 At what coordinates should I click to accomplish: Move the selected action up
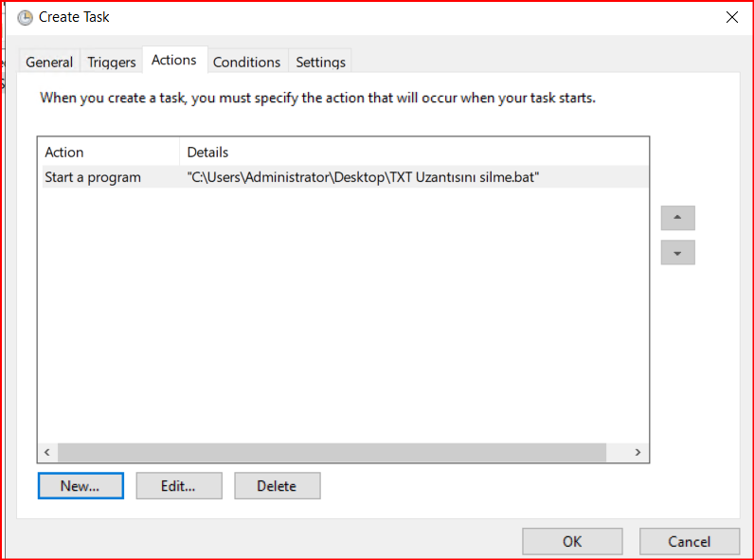677,218
